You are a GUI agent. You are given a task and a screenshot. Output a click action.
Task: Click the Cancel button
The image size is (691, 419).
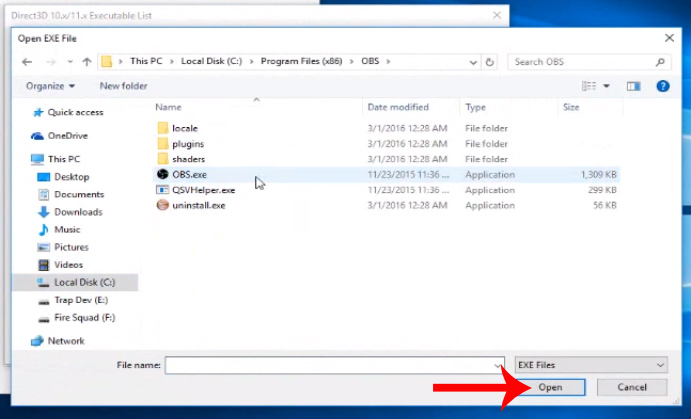tap(632, 387)
